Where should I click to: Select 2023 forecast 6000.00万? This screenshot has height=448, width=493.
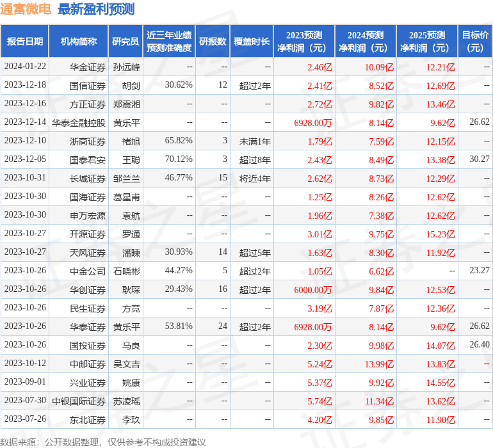pyautogui.click(x=313, y=290)
